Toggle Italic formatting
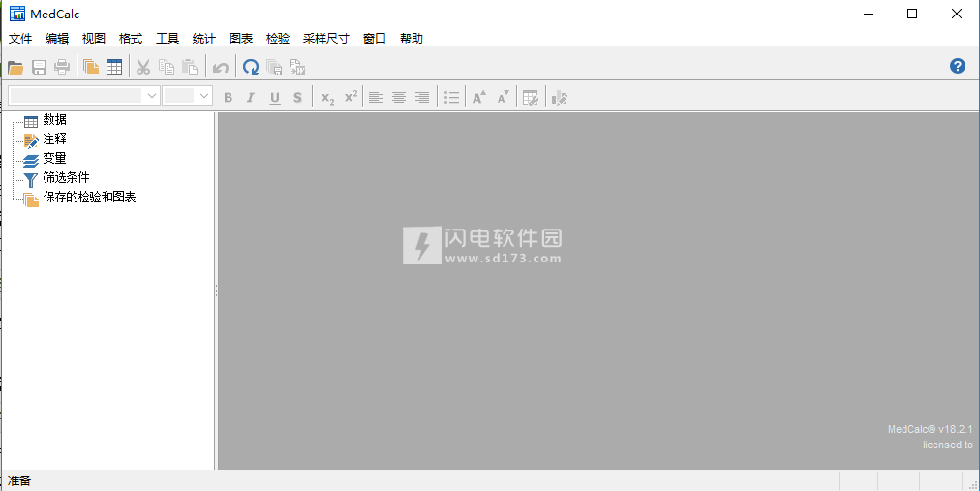 (251, 98)
